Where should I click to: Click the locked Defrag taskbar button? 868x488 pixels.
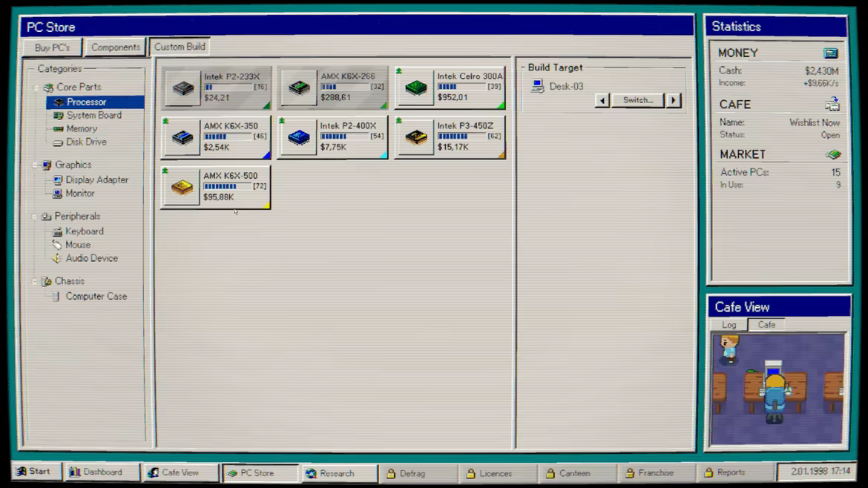click(416, 473)
